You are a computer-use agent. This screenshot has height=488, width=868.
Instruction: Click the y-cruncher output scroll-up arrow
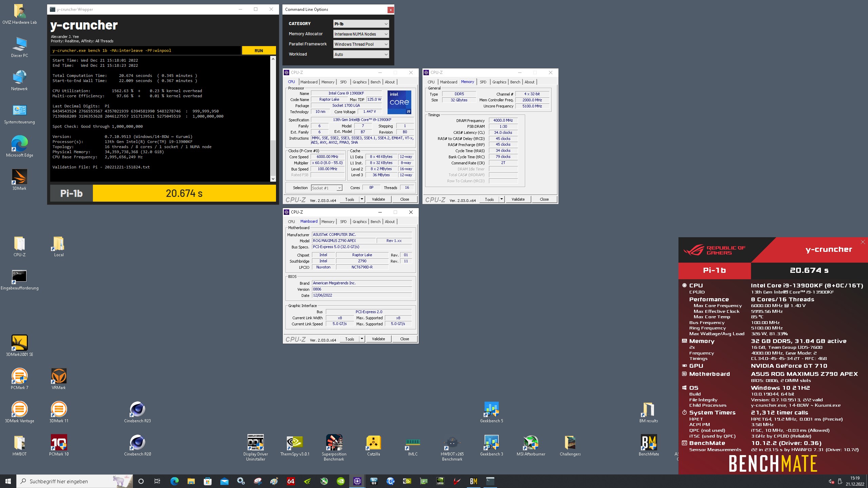tap(273, 59)
